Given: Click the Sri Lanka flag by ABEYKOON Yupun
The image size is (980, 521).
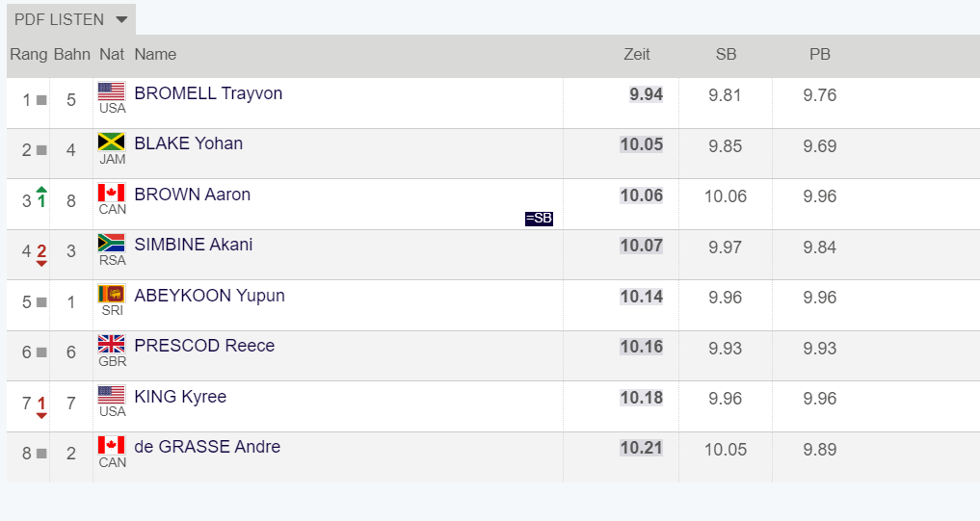Looking at the screenshot, I should 111,294.
